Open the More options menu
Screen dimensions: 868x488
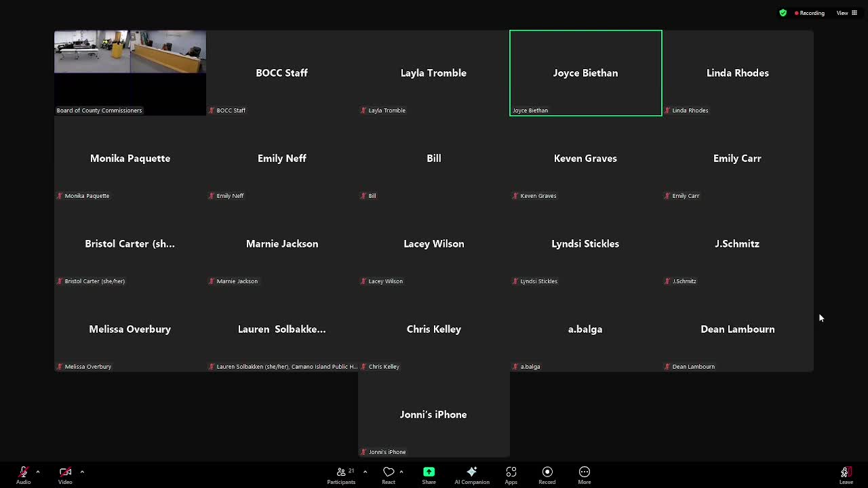(x=585, y=474)
